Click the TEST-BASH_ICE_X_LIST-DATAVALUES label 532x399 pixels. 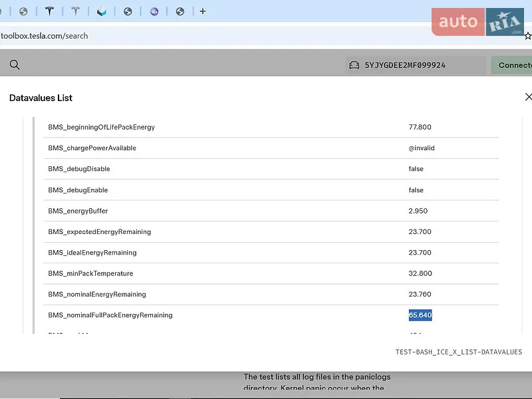458,352
